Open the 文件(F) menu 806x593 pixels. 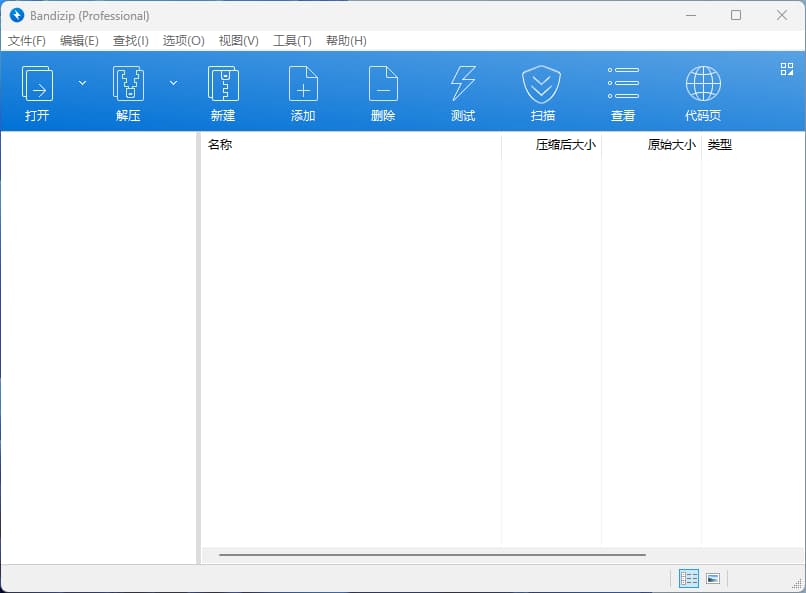[x=27, y=41]
